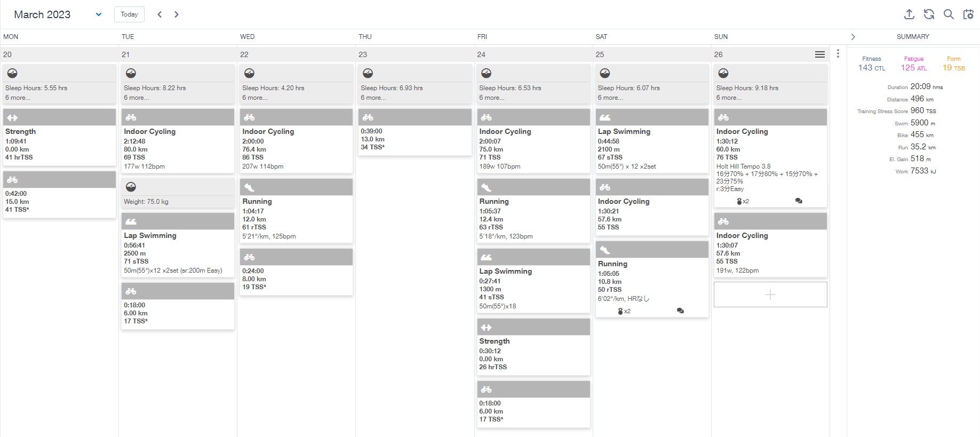This screenshot has width=980, height=437.
Task: Open Wednesday 0:24:00 8.00 km ride
Action: (x=296, y=272)
